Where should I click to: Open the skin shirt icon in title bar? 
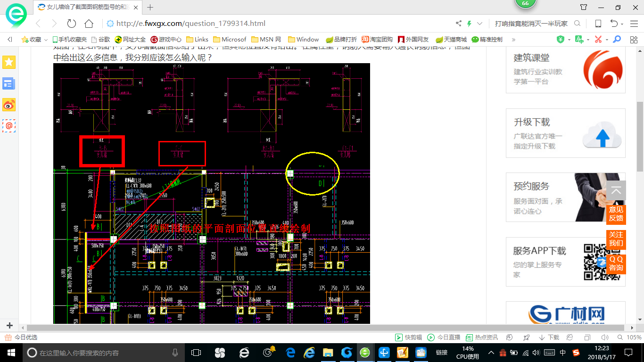tap(584, 7)
